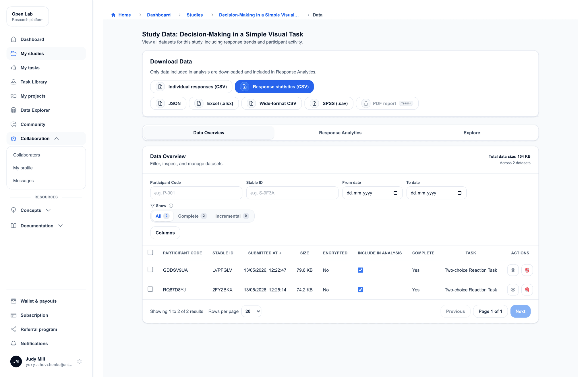588x377 pixels.
Task: View the RQ87D8YJ dataset with eye icon
Action: coord(513,290)
